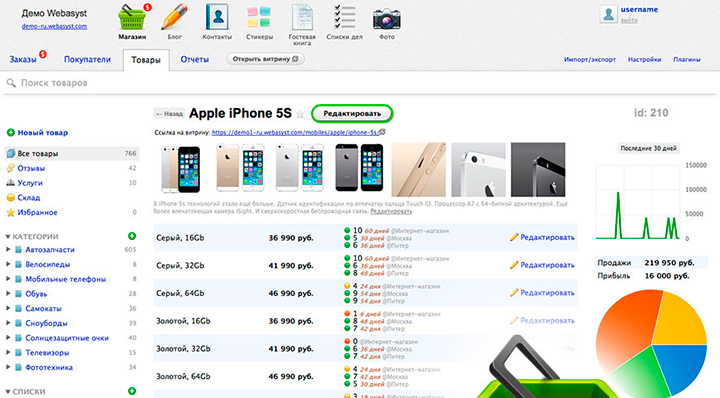The image size is (720, 398).
Task: Open the Стикеры sticky notes app
Action: (259, 22)
